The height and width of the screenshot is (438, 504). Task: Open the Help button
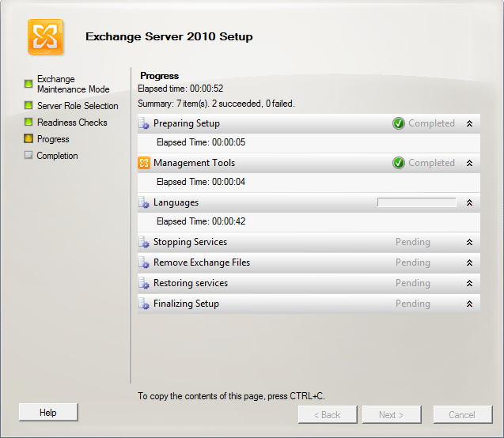tap(48, 413)
